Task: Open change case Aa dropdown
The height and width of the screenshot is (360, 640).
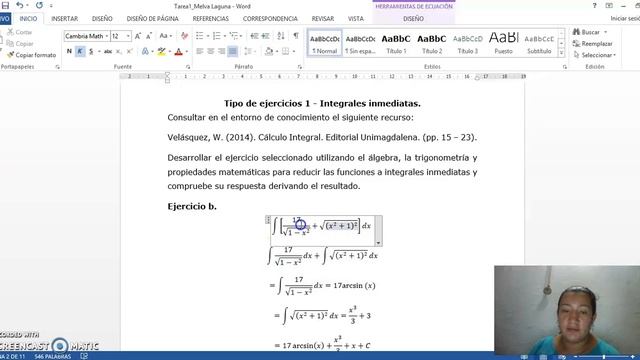Action: (x=165, y=36)
